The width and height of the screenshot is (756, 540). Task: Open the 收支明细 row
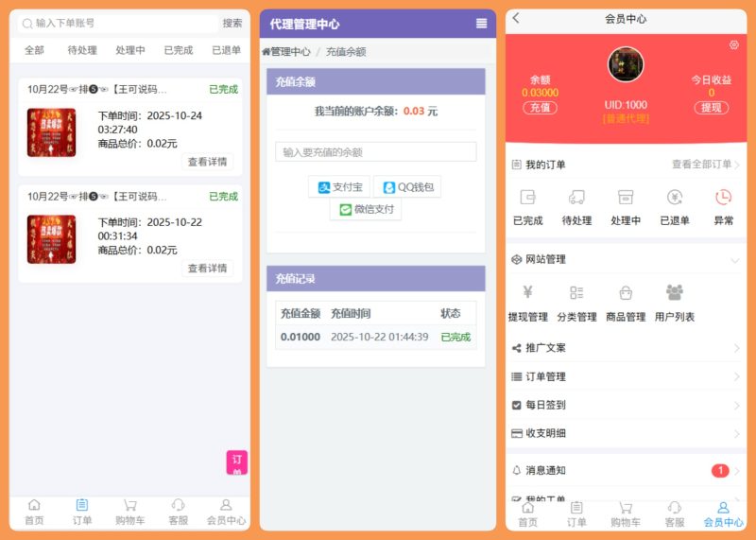(x=626, y=433)
